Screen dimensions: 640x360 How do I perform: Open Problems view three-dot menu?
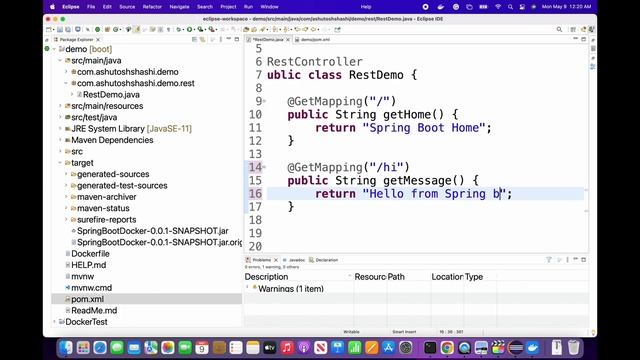click(567, 260)
